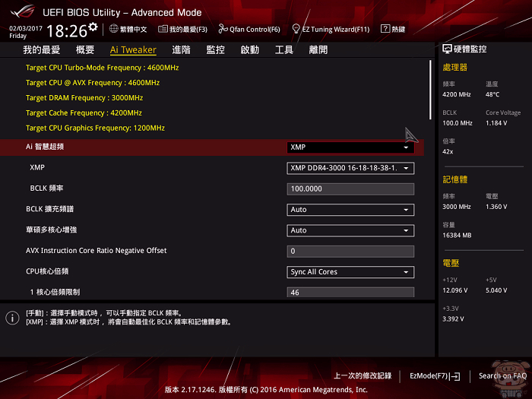This screenshot has height=399, width=532.
Task: Select the Ai 智慧超頻 row label
Action: 45,147
